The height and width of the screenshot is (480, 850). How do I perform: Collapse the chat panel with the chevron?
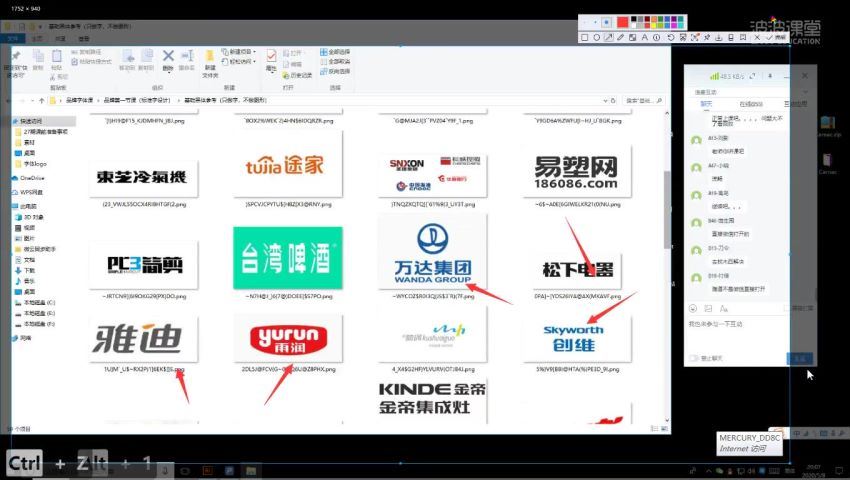click(804, 91)
